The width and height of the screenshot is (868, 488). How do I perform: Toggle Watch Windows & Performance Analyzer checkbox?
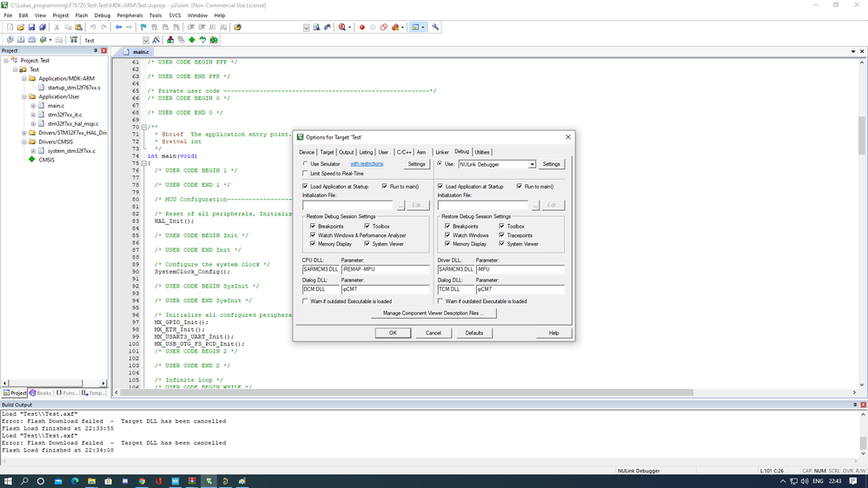point(314,235)
